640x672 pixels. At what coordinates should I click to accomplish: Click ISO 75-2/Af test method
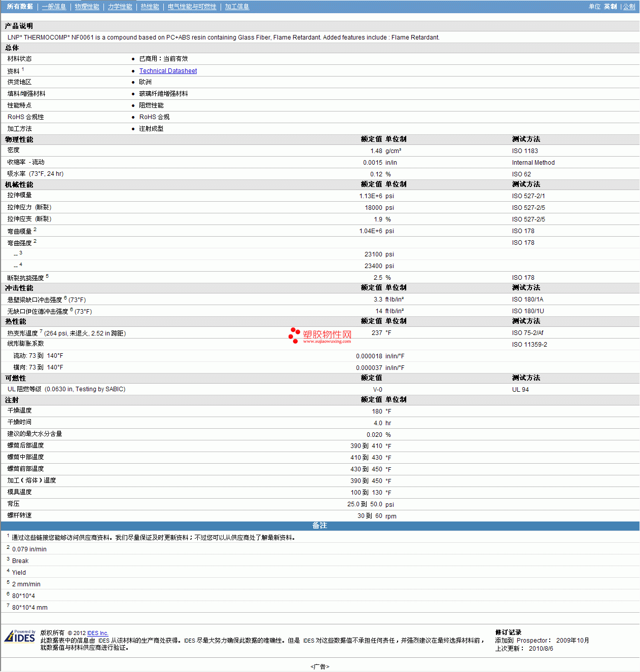tap(527, 333)
